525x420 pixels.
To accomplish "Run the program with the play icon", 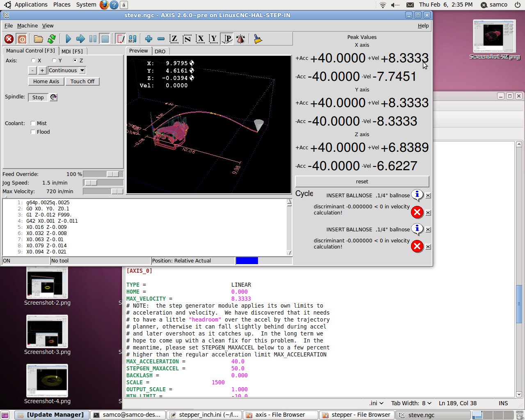I will pyautogui.click(x=68, y=39).
